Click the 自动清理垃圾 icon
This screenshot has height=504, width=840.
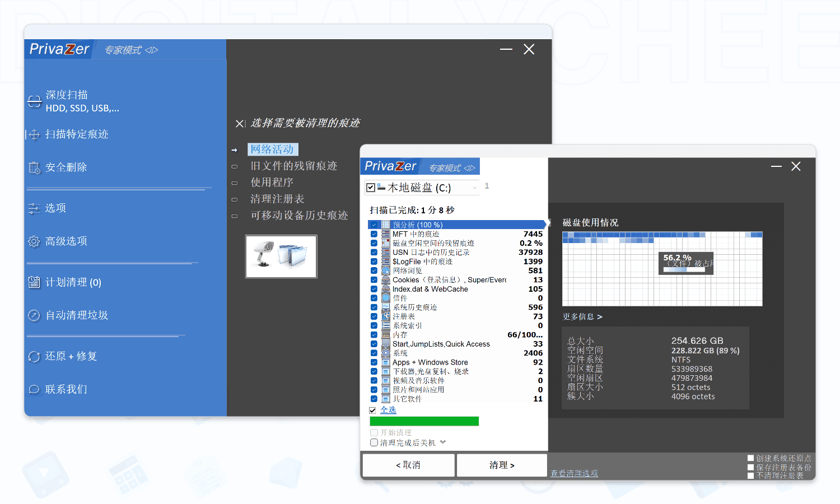34,315
